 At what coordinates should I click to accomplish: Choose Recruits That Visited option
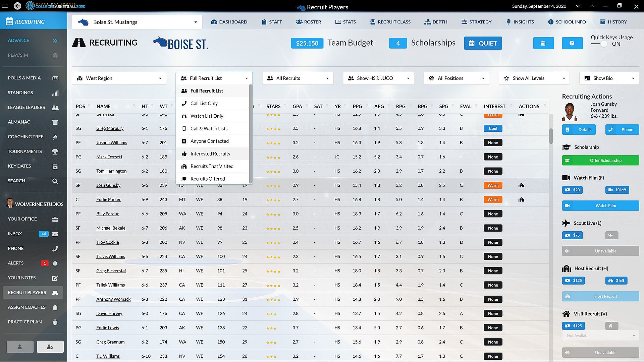[x=212, y=166]
